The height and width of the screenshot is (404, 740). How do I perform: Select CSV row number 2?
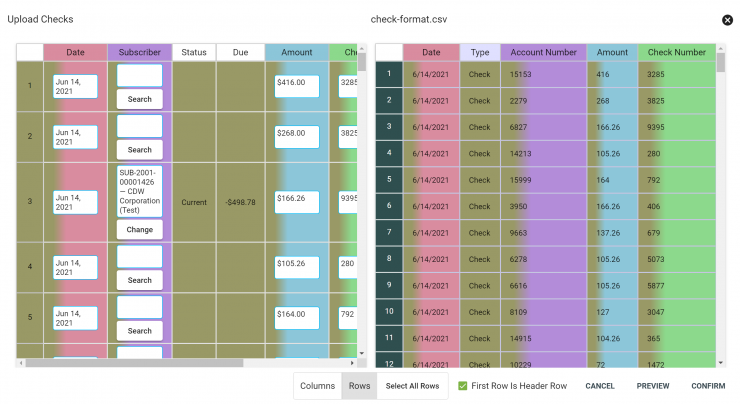pos(389,101)
